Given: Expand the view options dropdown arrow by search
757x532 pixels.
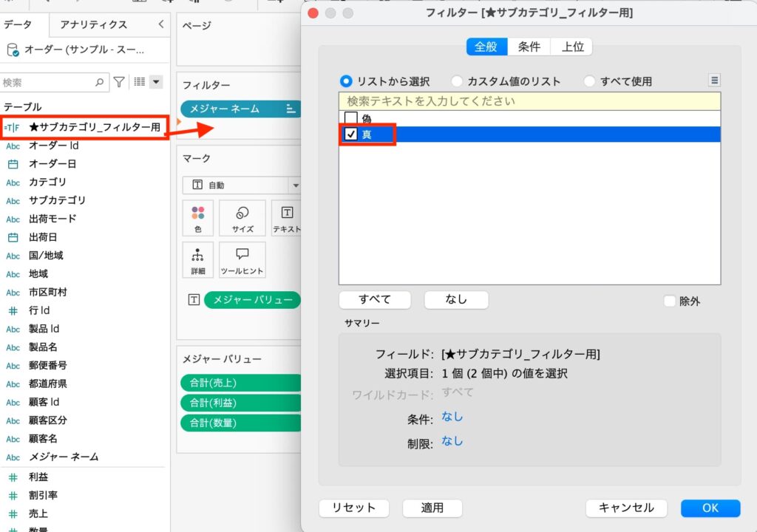Looking at the screenshot, I should click(x=156, y=83).
